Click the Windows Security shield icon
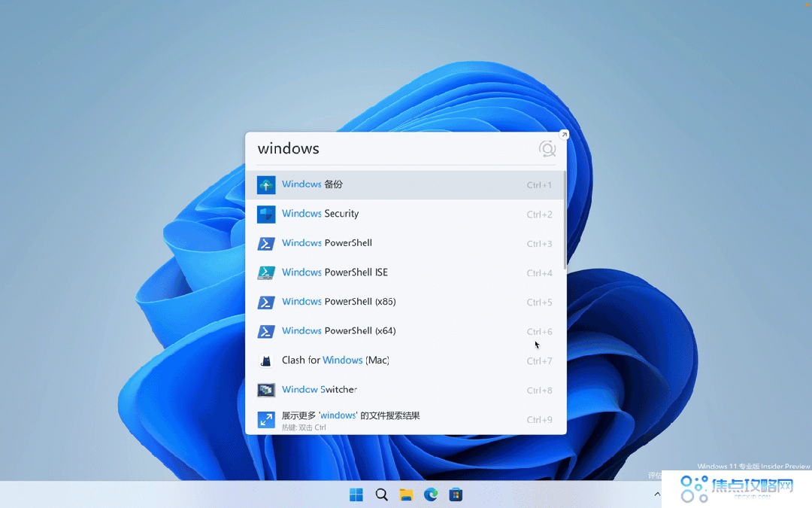This screenshot has width=812, height=508. point(266,214)
